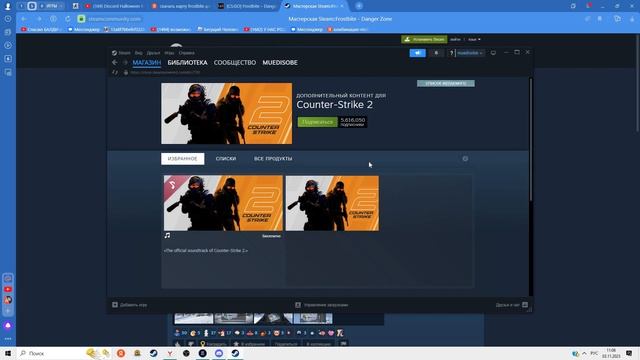Open the browser profile avatar icon
This screenshot has width=640, height=360.
[7, 6]
